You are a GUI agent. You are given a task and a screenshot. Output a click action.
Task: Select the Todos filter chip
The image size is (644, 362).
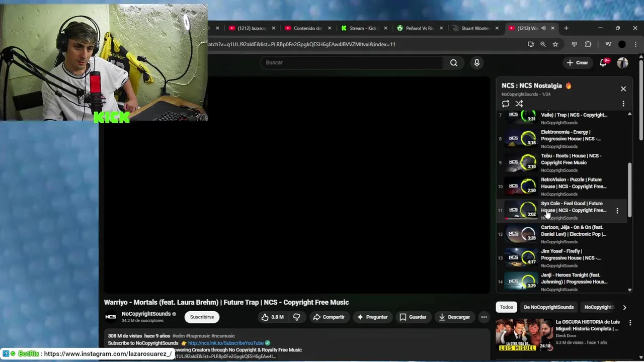(506, 307)
